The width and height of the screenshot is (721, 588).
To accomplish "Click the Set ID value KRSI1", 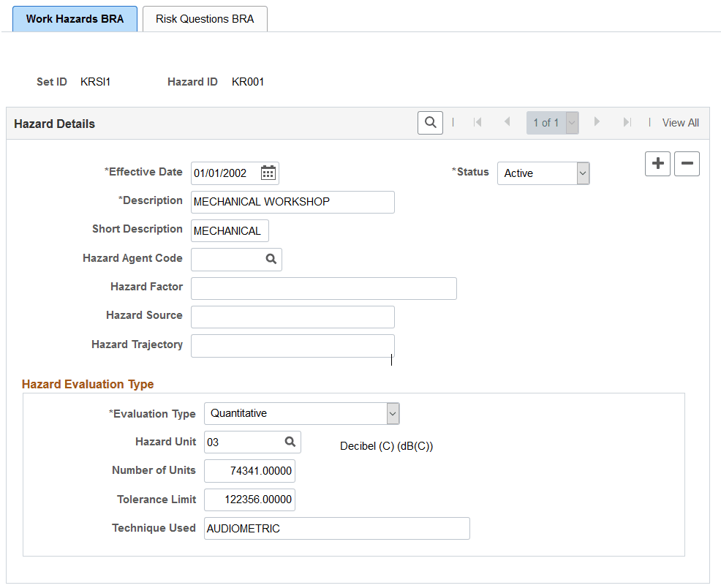I will coord(95,82).
